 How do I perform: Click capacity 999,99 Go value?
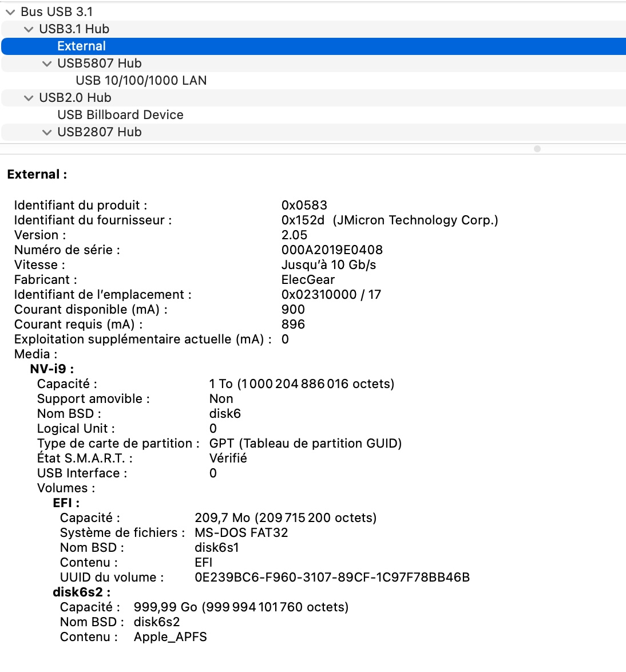pyautogui.click(x=241, y=607)
